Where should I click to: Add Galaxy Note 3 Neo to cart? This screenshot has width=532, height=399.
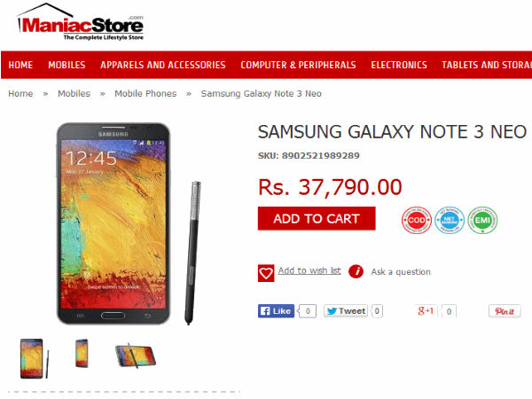tap(317, 218)
